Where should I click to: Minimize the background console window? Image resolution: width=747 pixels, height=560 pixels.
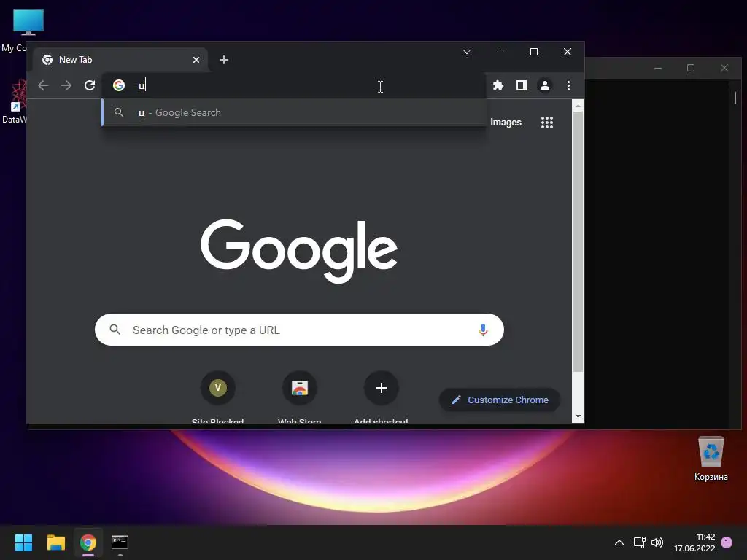pyautogui.click(x=658, y=68)
